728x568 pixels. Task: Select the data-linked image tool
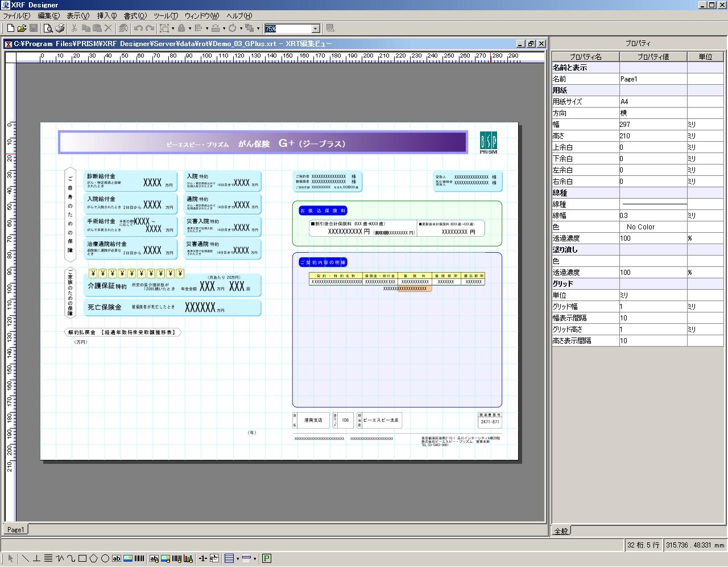(x=166, y=558)
